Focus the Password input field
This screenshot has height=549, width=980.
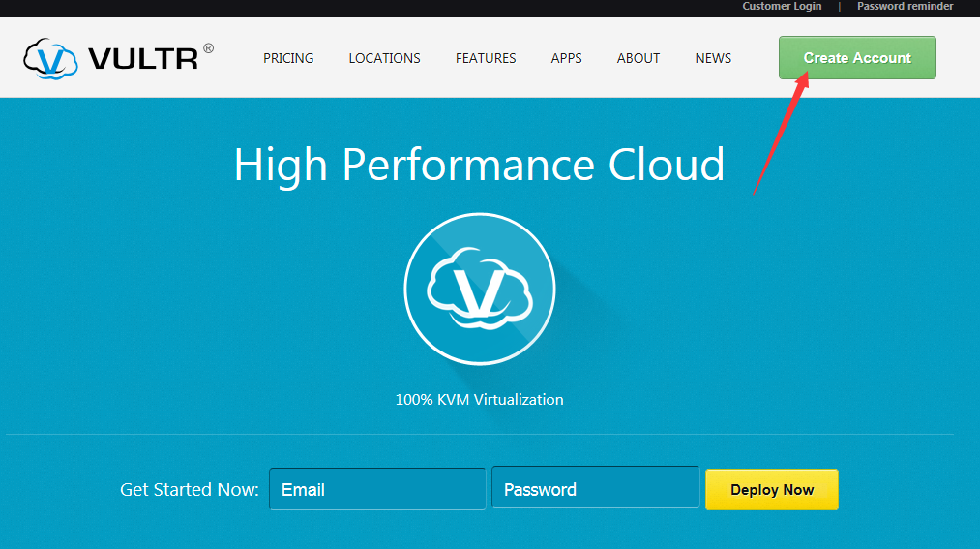(x=595, y=489)
